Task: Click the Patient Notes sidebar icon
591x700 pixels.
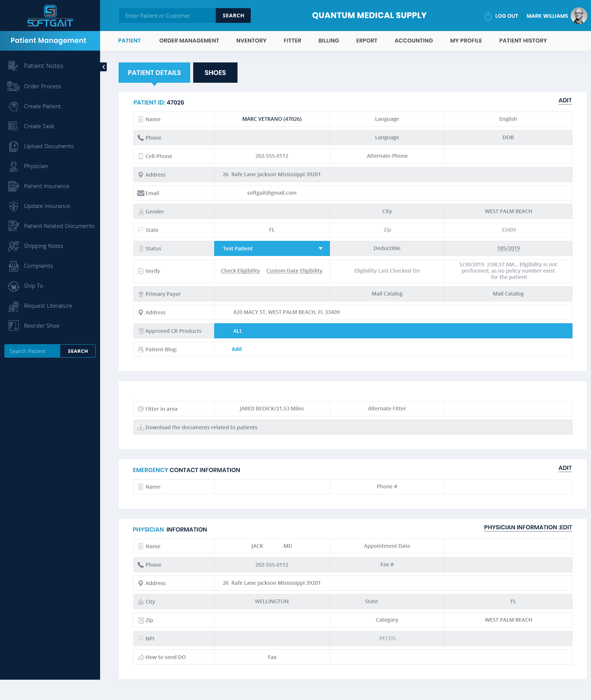Action: point(13,66)
